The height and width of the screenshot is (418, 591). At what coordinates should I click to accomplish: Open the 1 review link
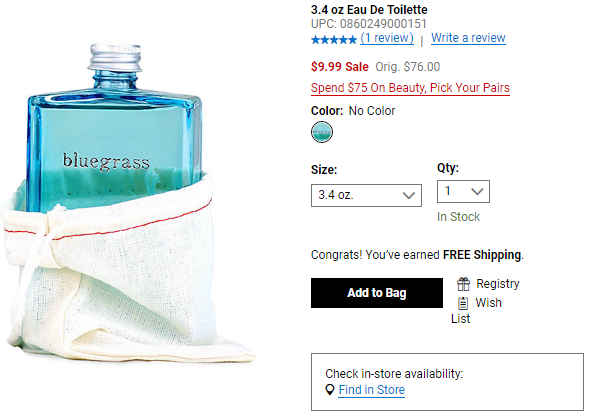(x=387, y=38)
